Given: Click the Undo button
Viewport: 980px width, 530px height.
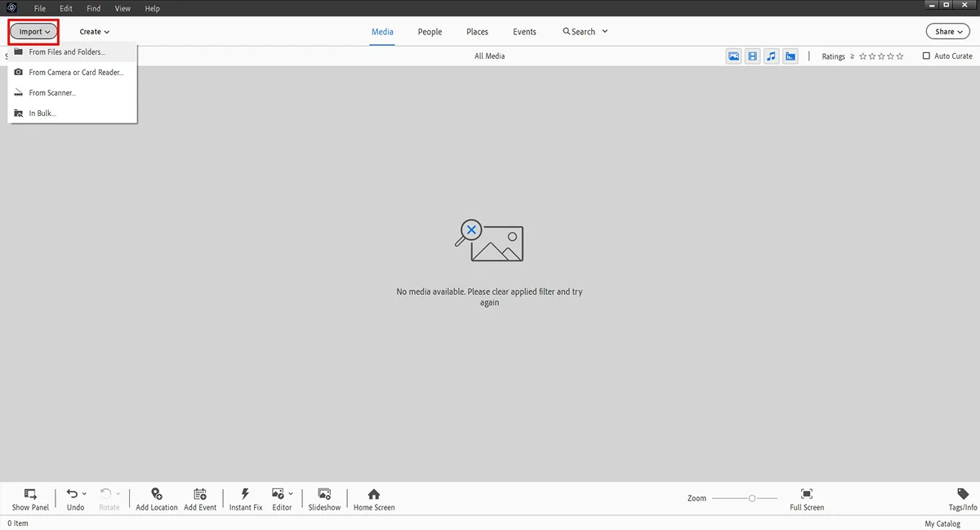Looking at the screenshot, I should click(73, 495).
